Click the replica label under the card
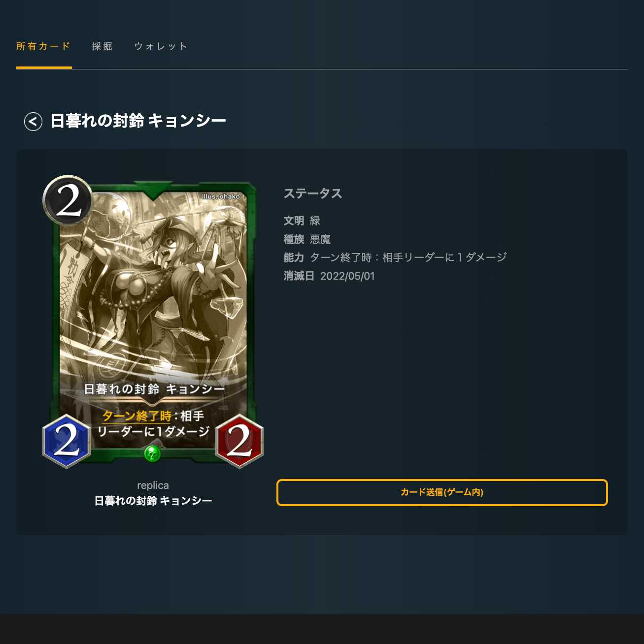This screenshot has width=644, height=644. (x=153, y=485)
